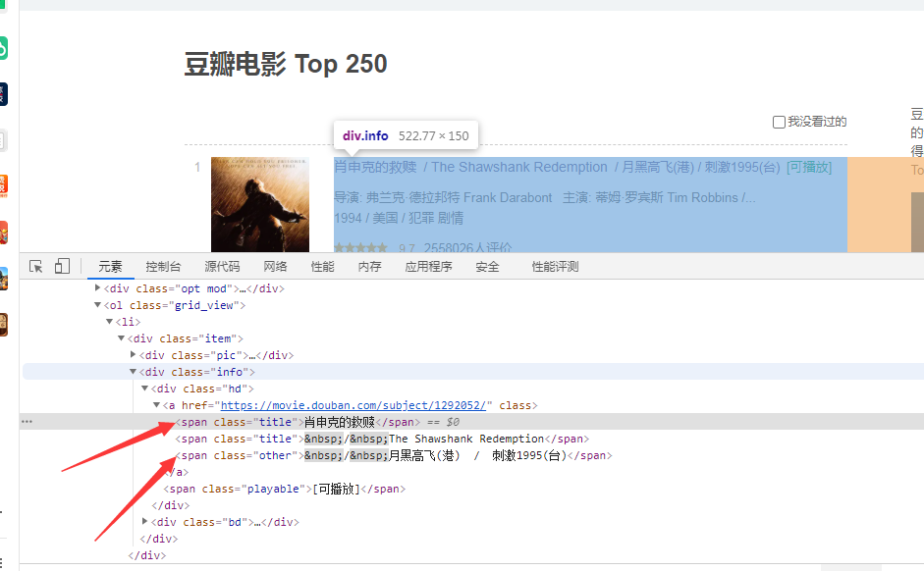
Task: Collapse the div class="hd" node
Action: (145, 389)
